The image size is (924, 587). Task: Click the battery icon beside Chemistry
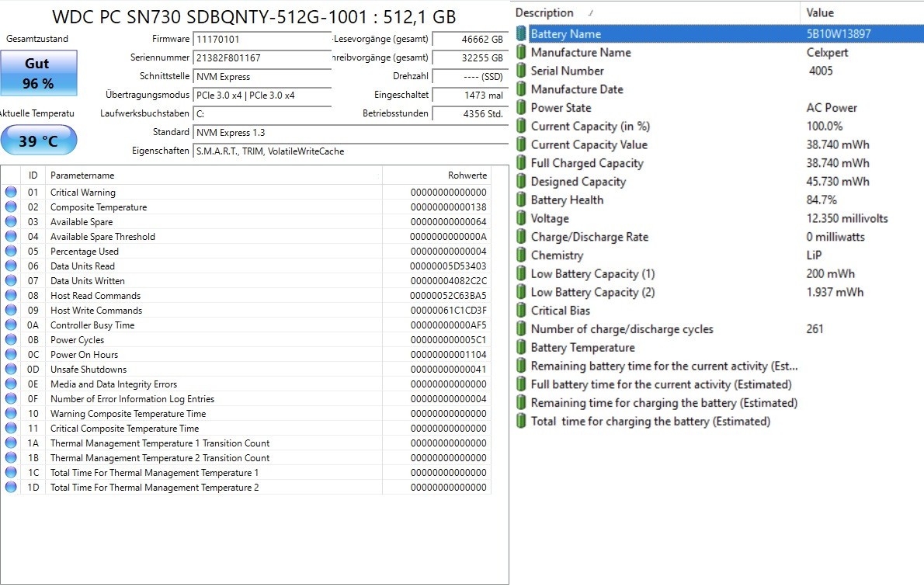(521, 255)
